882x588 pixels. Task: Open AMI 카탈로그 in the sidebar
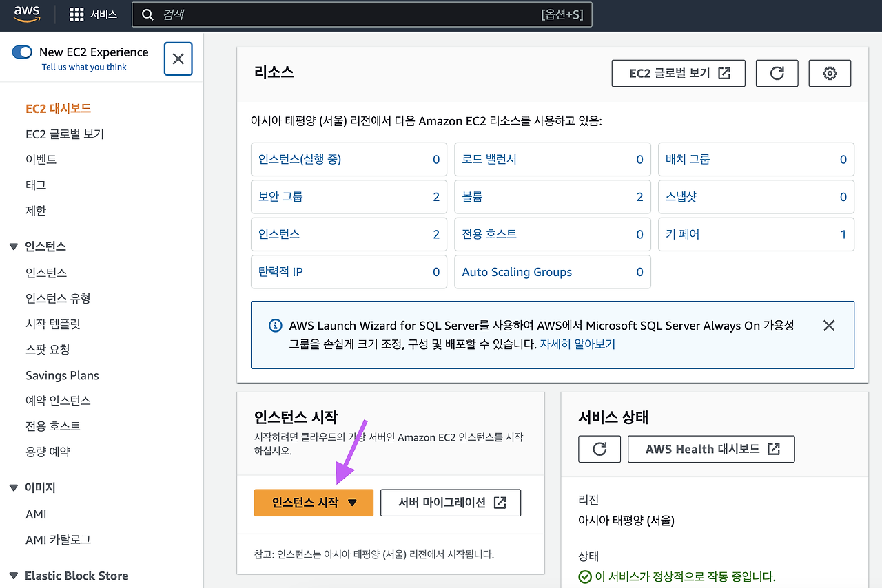tap(58, 540)
